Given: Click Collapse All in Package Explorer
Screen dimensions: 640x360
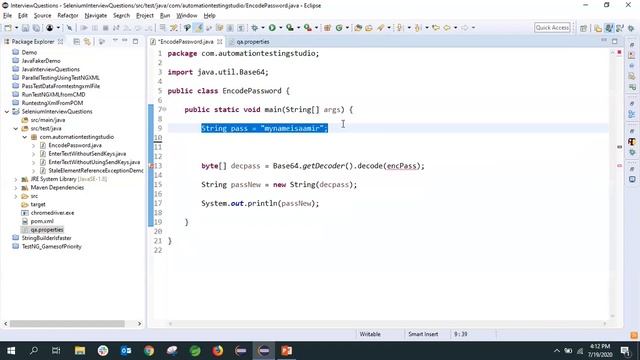Looking at the screenshot, I should (x=76, y=42).
